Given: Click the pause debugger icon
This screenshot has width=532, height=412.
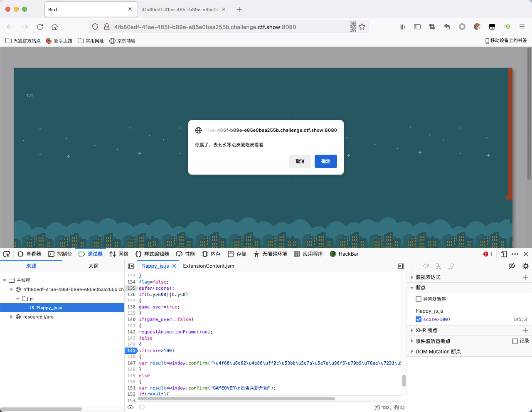Looking at the screenshot, I should pos(414,266).
